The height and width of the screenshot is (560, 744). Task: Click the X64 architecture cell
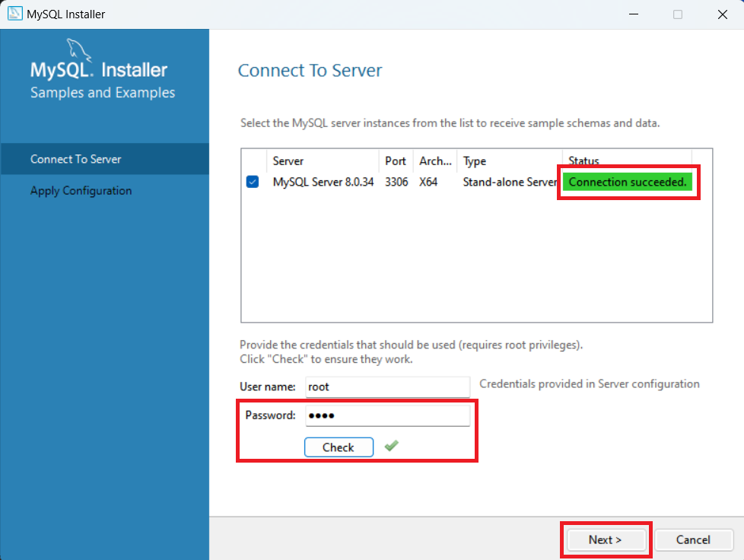[428, 183]
